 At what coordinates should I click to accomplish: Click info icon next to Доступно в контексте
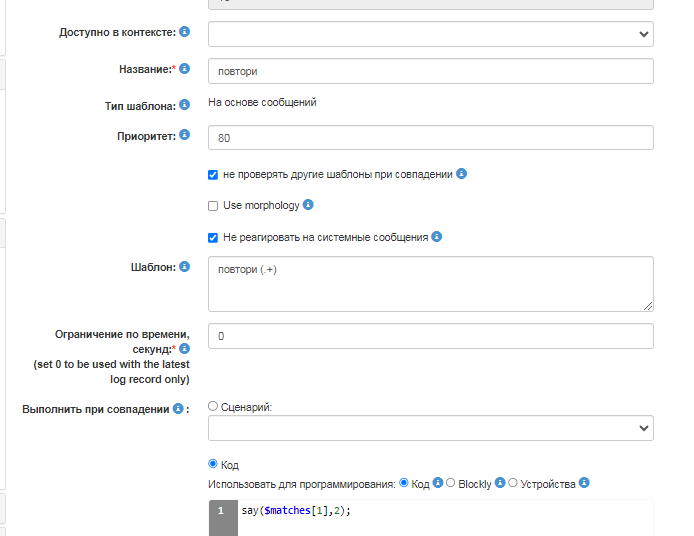[x=185, y=31]
